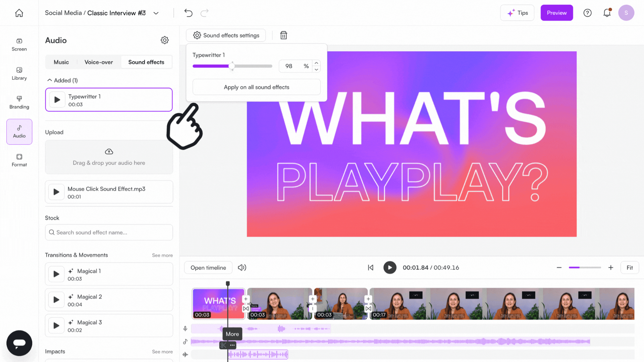The width and height of the screenshot is (644, 362).
Task: Mute the video volume speaker icon
Action: point(242,267)
